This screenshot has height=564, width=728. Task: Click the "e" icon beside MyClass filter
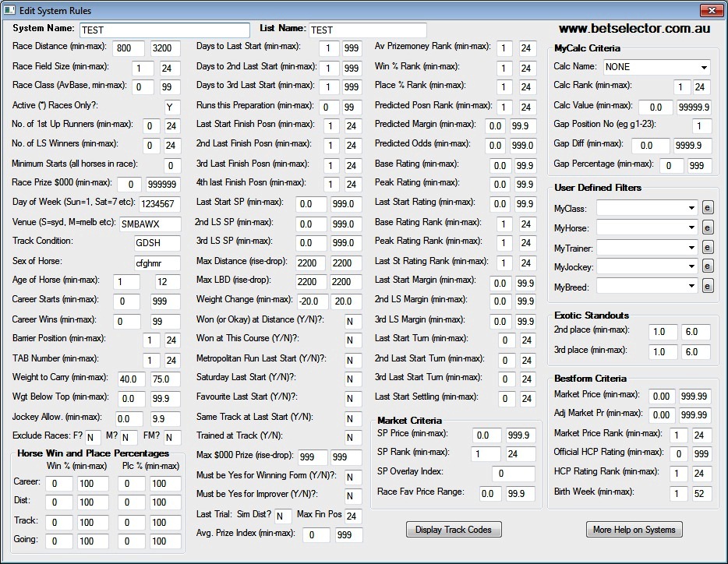(x=709, y=208)
